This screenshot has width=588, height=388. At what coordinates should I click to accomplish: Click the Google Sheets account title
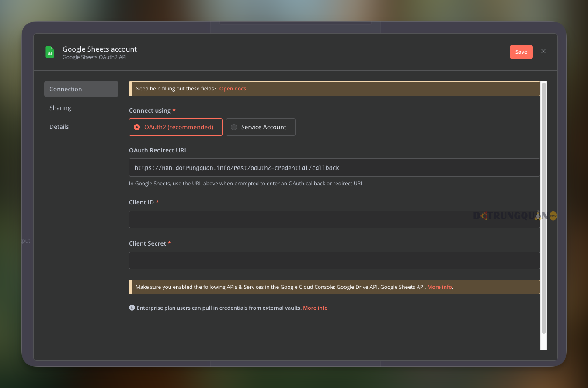(100, 49)
